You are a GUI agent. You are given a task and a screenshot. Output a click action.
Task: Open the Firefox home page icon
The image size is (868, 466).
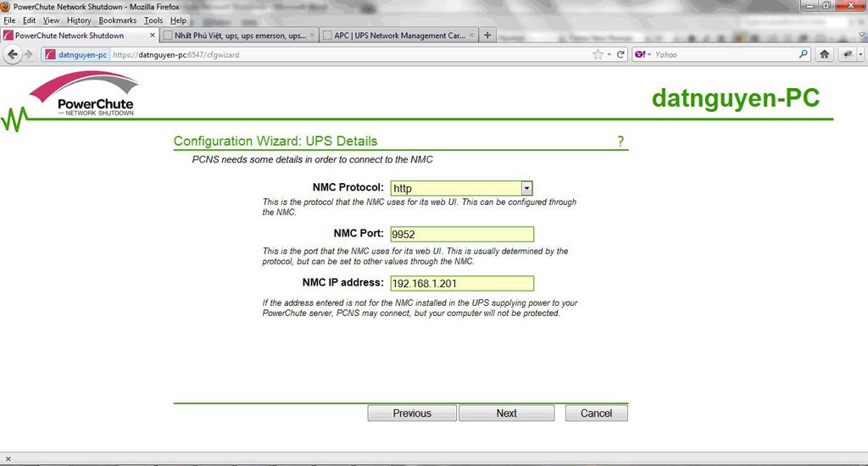tap(824, 54)
